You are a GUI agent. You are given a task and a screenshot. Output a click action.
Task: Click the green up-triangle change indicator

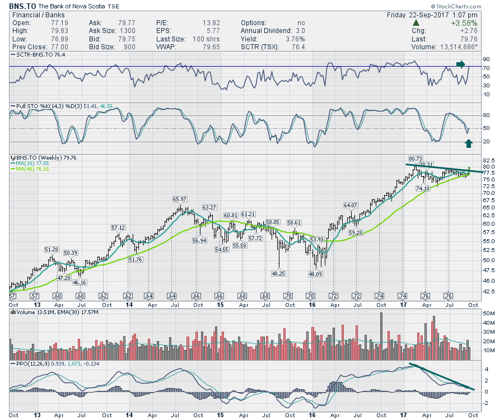[416, 23]
